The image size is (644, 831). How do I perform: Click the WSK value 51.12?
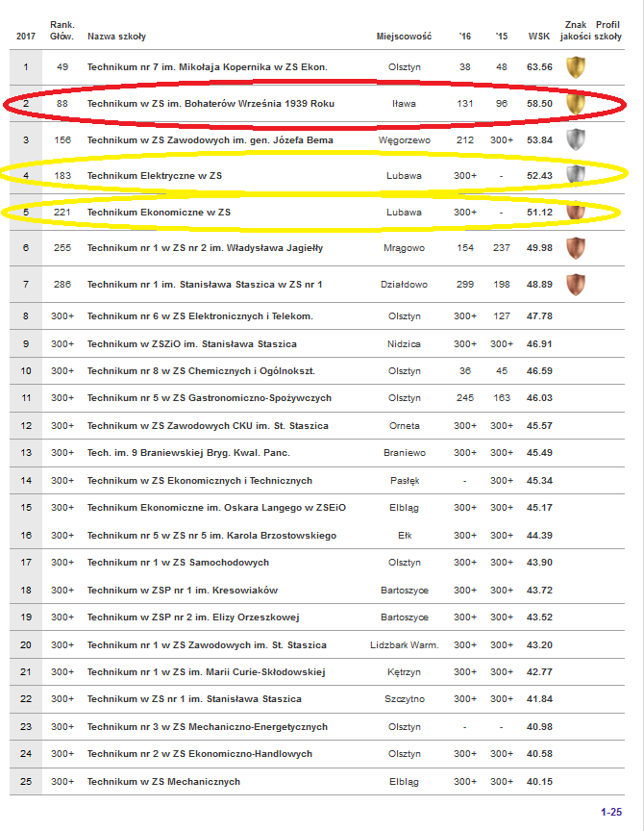click(x=539, y=213)
